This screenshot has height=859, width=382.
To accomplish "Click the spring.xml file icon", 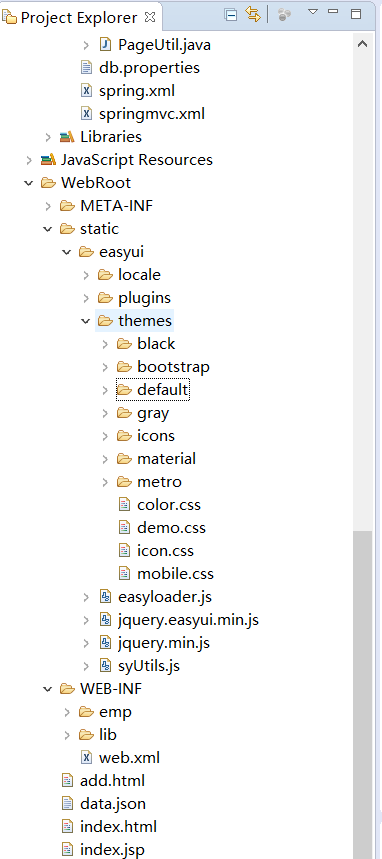I will (86, 90).
